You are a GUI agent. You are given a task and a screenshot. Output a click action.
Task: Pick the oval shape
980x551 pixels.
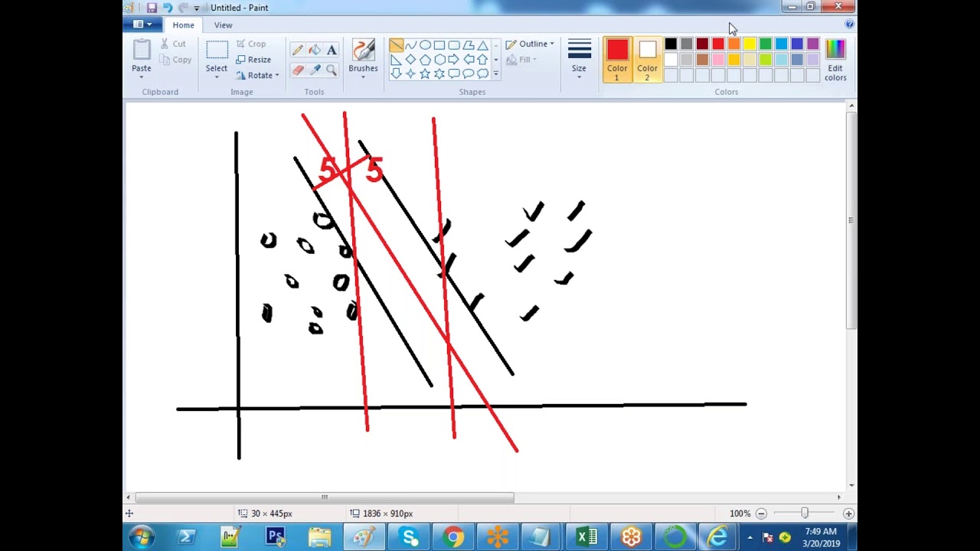coord(425,45)
